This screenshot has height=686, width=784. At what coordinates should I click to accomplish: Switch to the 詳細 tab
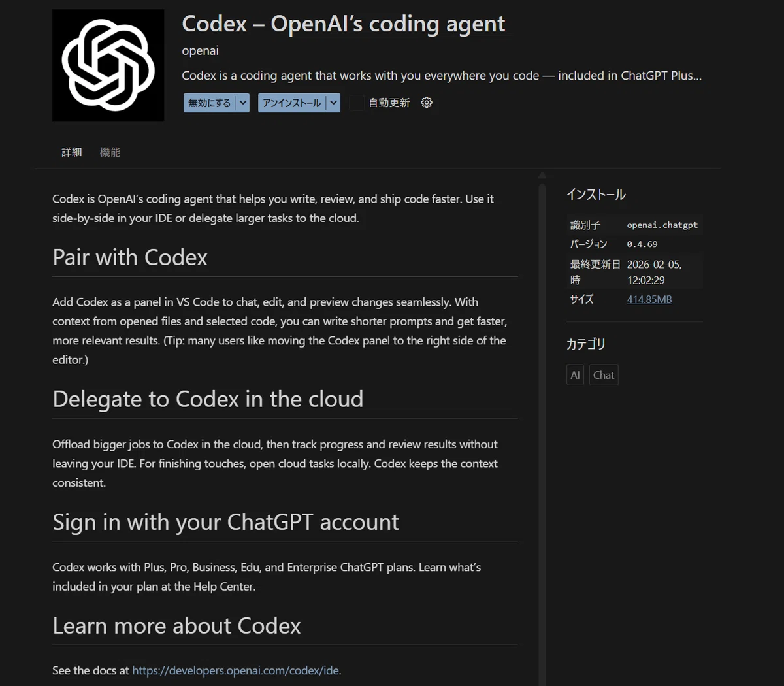coord(72,152)
